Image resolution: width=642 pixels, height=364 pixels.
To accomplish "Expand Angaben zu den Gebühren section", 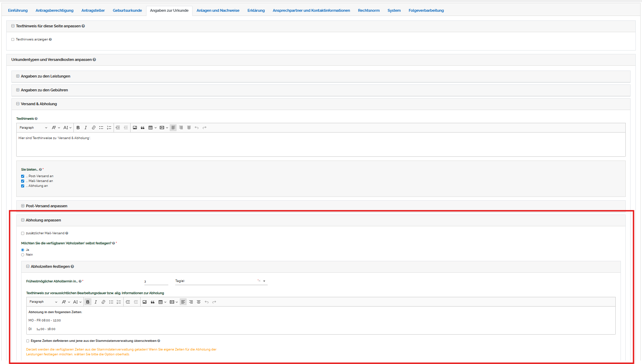I will click(18, 90).
